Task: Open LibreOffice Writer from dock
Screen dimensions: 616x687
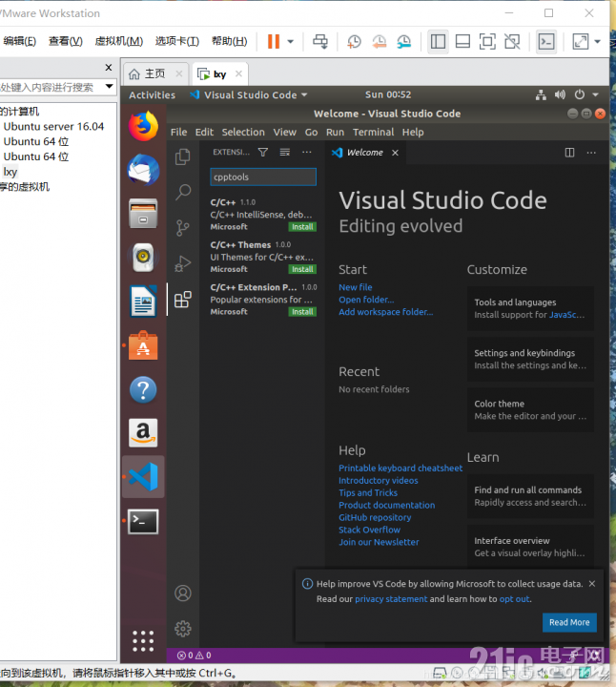Action: [x=143, y=301]
